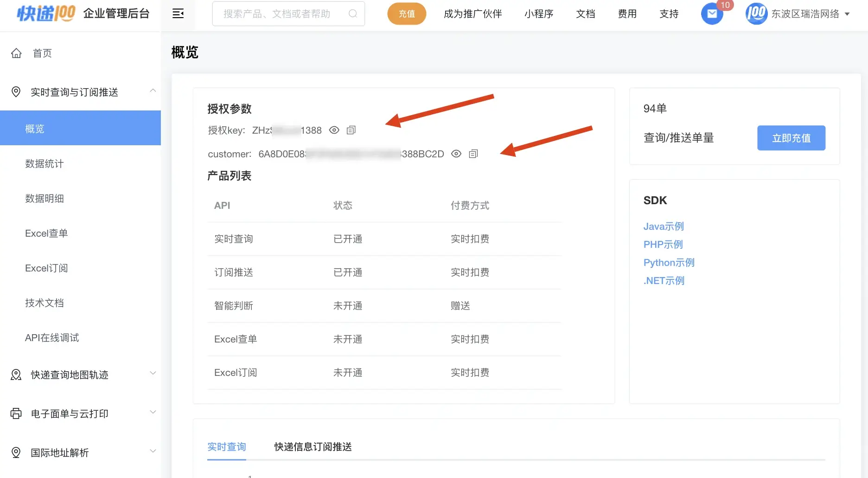Copy the 授权key value

[351, 130]
